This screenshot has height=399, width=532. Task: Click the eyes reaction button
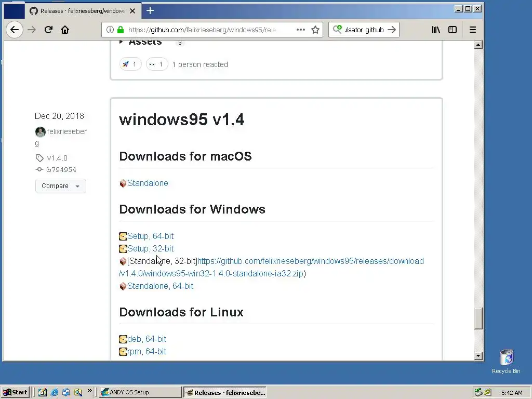157,64
